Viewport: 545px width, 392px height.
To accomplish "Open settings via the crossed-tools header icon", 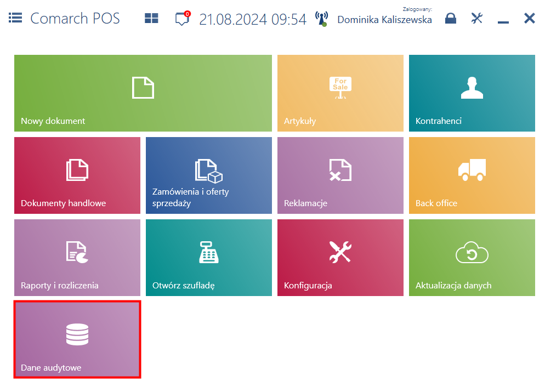I will [477, 18].
